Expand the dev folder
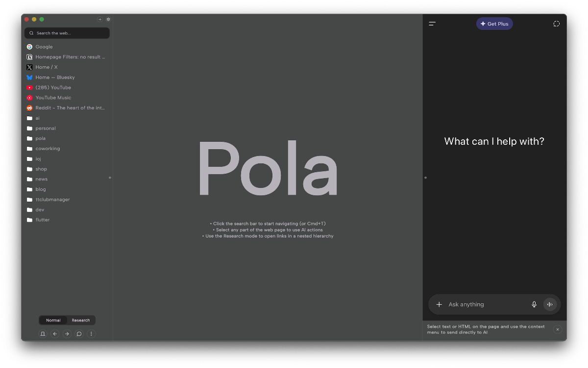Screen dimensions: 588x368 point(67,210)
